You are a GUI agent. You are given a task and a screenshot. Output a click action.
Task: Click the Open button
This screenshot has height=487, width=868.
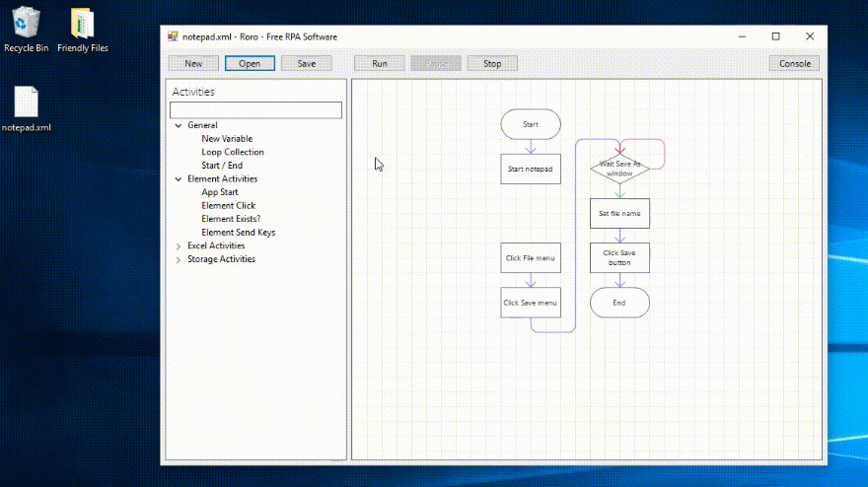coord(250,64)
